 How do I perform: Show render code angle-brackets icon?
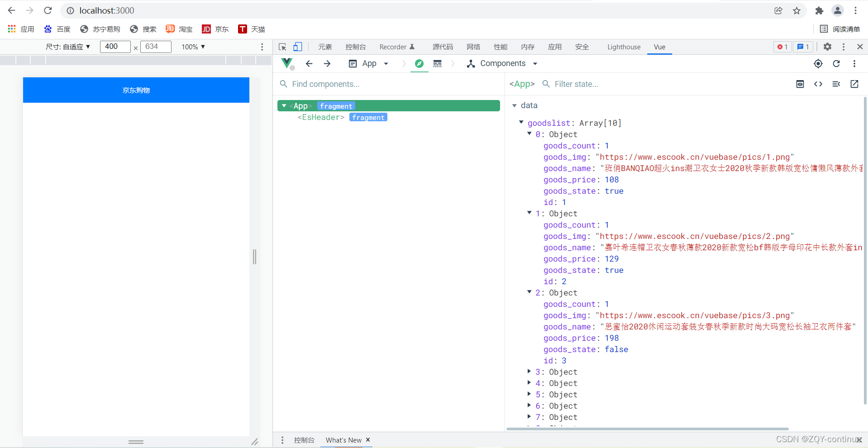click(x=818, y=84)
